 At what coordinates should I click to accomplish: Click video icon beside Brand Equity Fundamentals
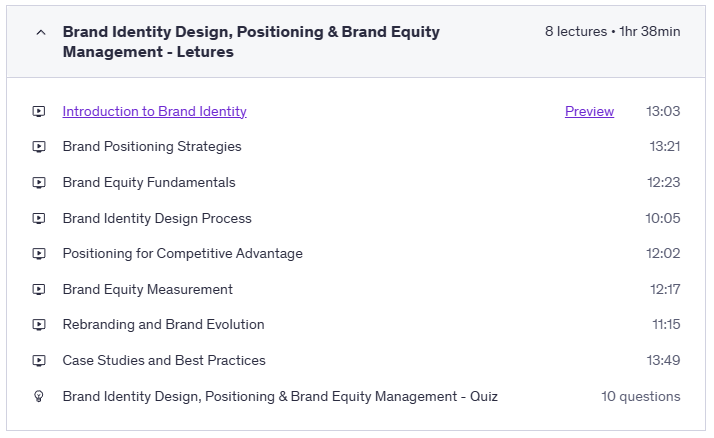[39, 183]
